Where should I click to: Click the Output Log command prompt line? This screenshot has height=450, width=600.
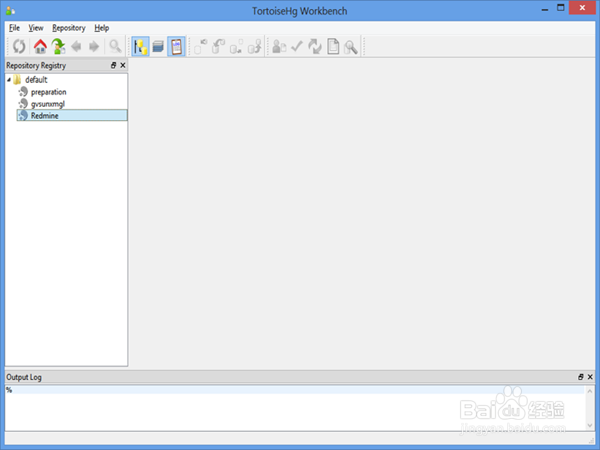295,390
